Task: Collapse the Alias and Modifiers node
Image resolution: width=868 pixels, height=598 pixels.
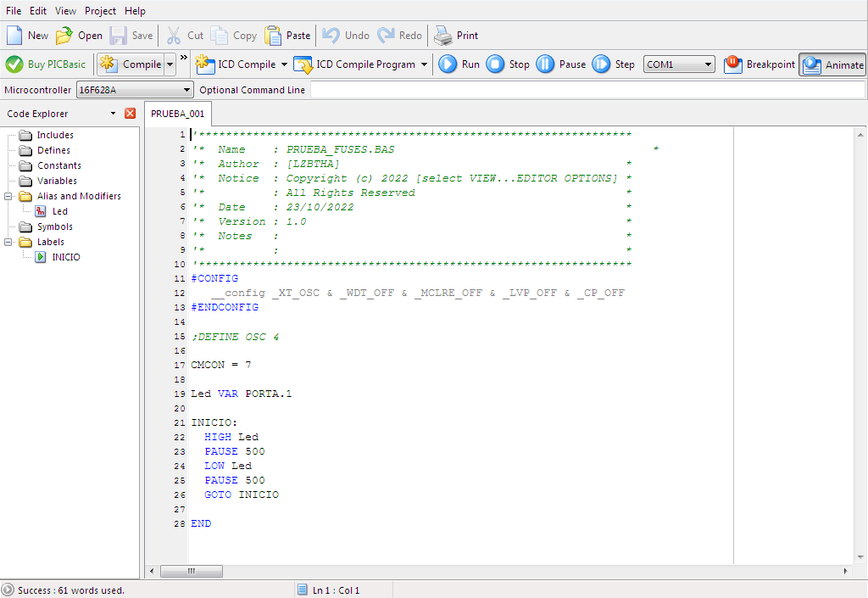Action: pyautogui.click(x=8, y=196)
